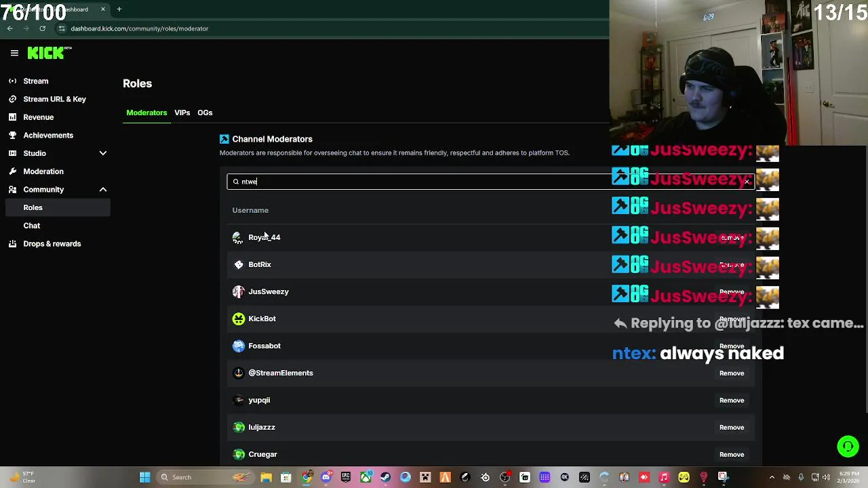Click the username KickBot
Viewport: 868px width, 488px height.
click(x=262, y=319)
